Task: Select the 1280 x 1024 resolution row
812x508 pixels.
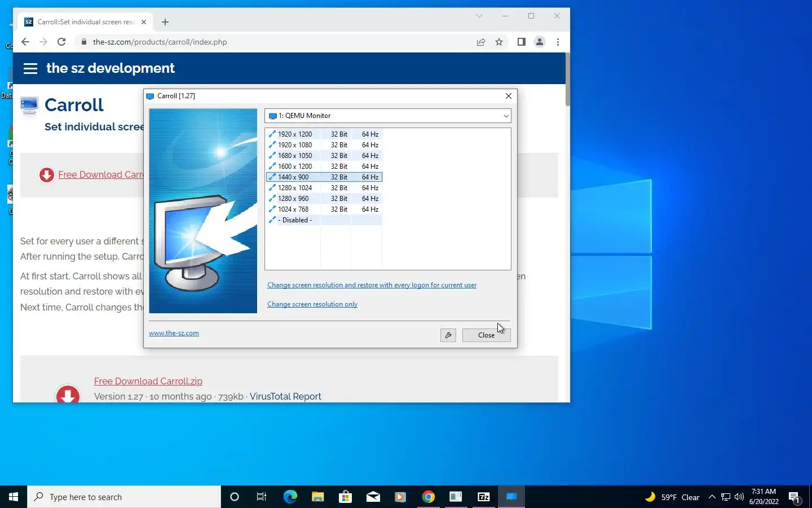Action: (x=324, y=188)
